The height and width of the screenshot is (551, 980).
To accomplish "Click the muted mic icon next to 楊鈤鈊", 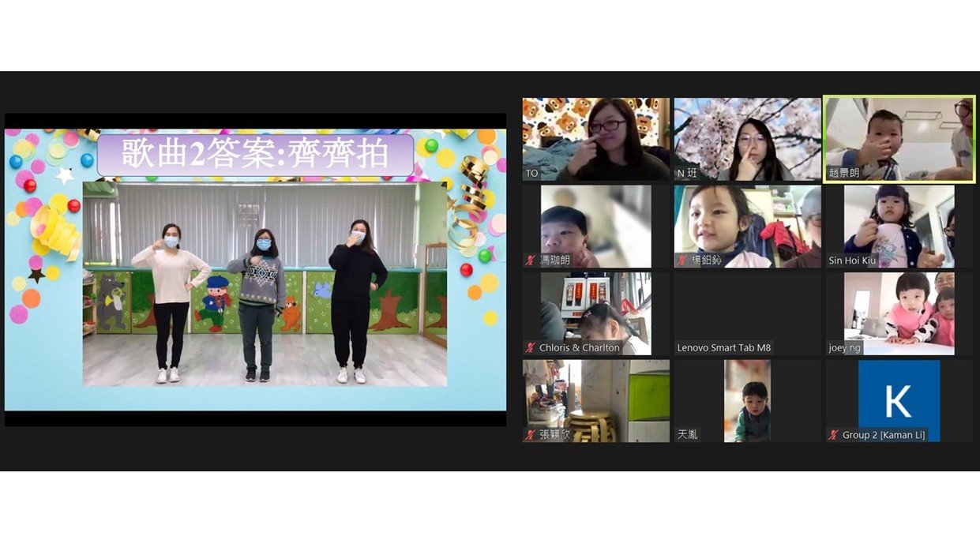I will tap(681, 260).
